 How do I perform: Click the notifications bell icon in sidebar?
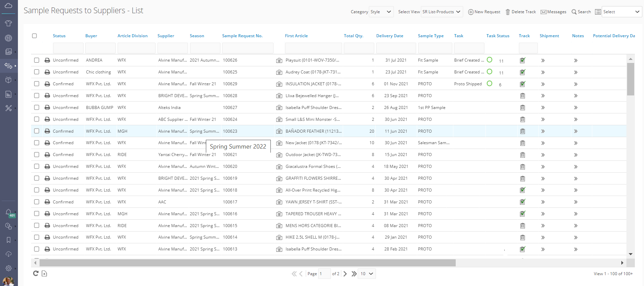pyautogui.click(x=8, y=212)
